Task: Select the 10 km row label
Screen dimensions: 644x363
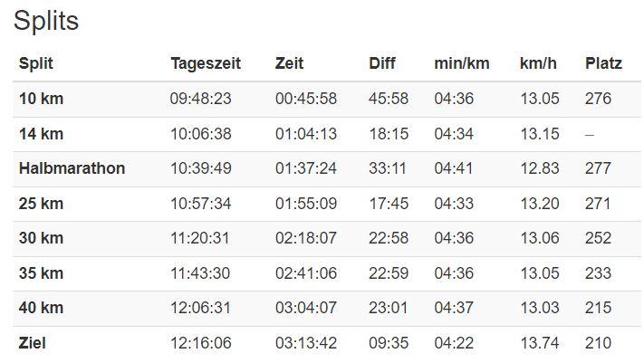Action: pyautogui.click(x=41, y=99)
